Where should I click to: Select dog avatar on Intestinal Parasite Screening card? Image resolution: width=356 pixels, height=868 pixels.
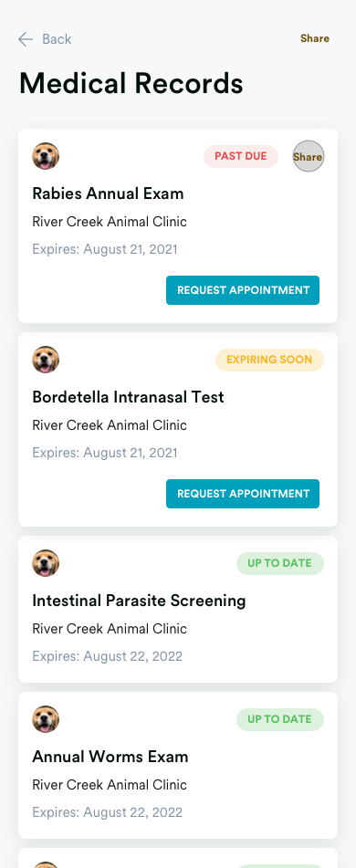[x=46, y=563]
